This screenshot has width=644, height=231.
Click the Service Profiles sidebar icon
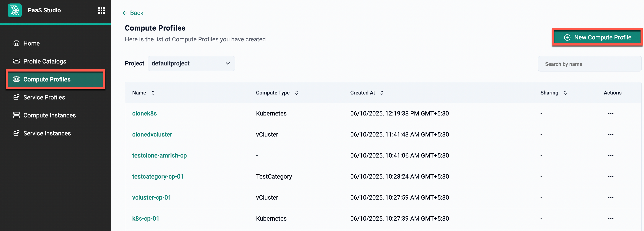click(x=16, y=97)
